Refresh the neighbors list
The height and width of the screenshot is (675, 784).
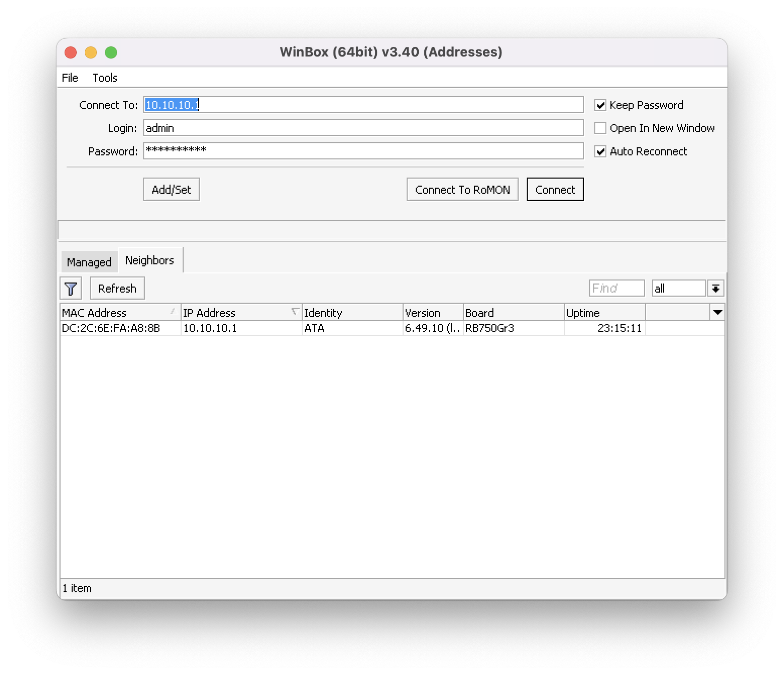click(118, 288)
